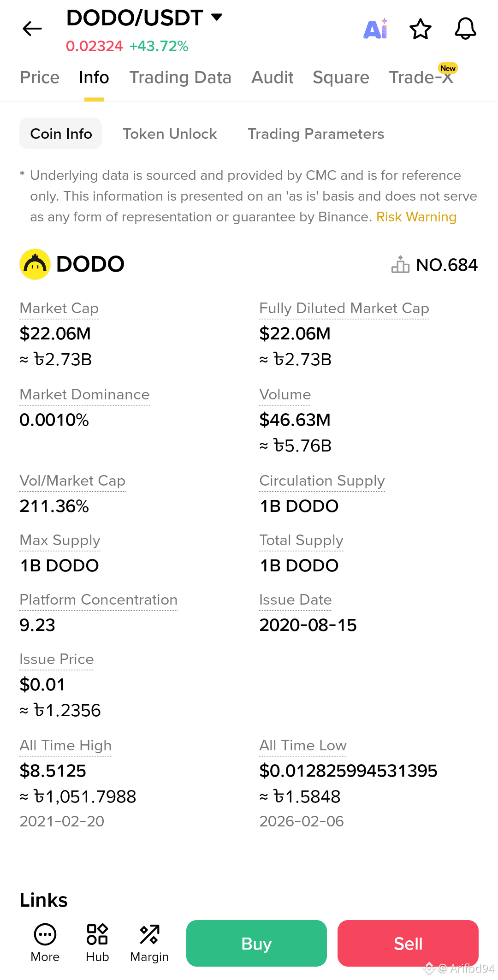Tap the DODO coin logo
The width and height of the screenshot is (498, 980).
coord(35,264)
